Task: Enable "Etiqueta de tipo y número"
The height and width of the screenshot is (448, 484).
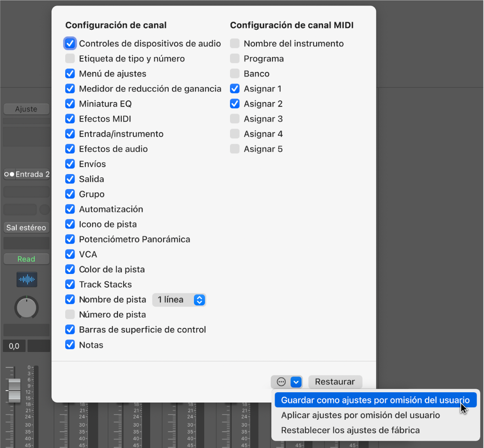Action: click(x=70, y=58)
